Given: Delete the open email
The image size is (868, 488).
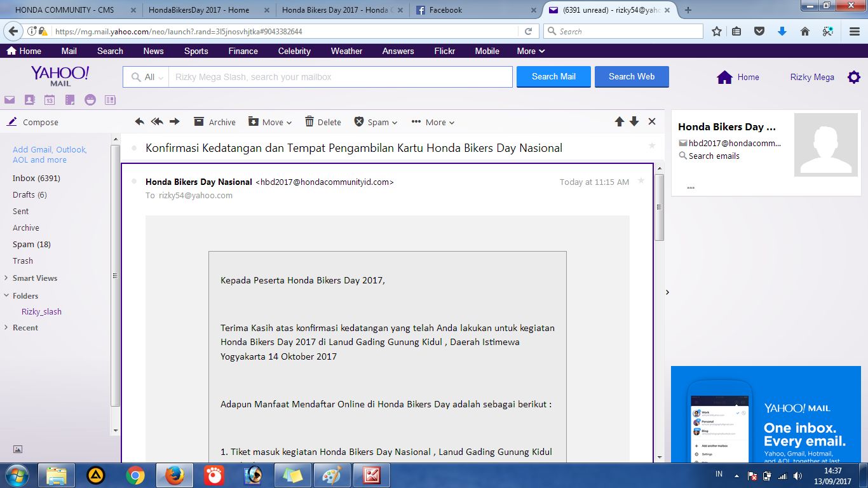Looking at the screenshot, I should [x=323, y=122].
